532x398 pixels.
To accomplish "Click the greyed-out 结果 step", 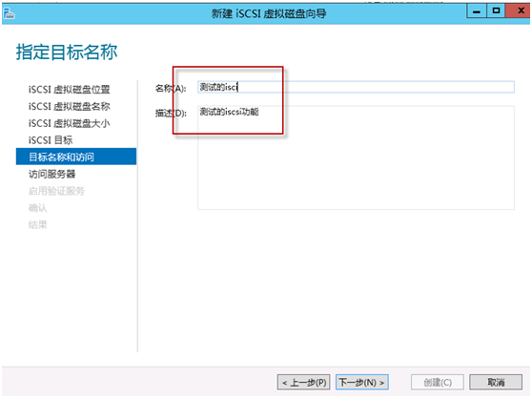I will coord(38,224).
